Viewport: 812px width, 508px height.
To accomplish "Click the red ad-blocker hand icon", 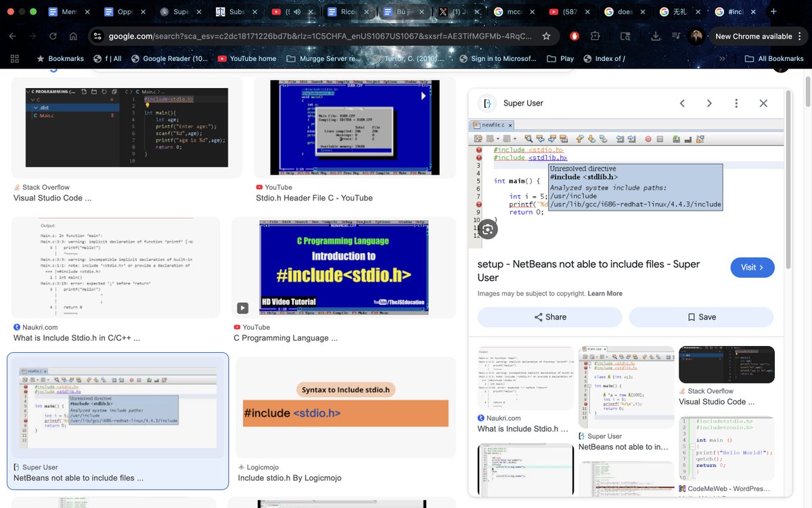I will (x=574, y=36).
